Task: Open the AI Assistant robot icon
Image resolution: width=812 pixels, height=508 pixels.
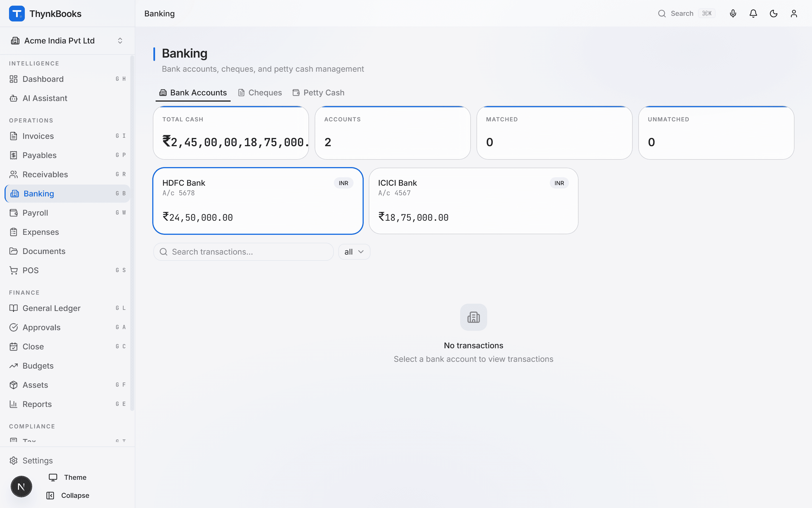Action: [14, 98]
